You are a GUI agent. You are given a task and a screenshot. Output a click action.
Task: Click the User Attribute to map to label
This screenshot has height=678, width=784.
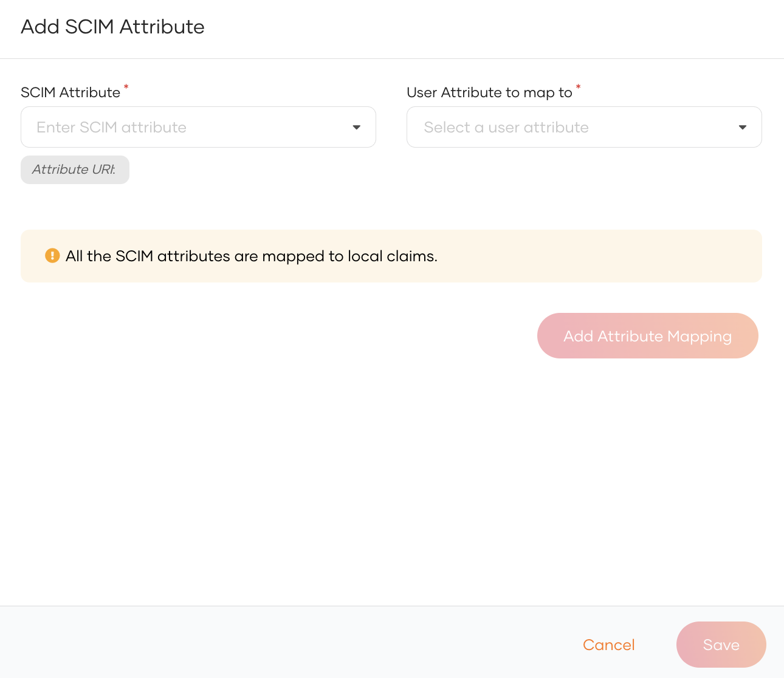click(489, 92)
